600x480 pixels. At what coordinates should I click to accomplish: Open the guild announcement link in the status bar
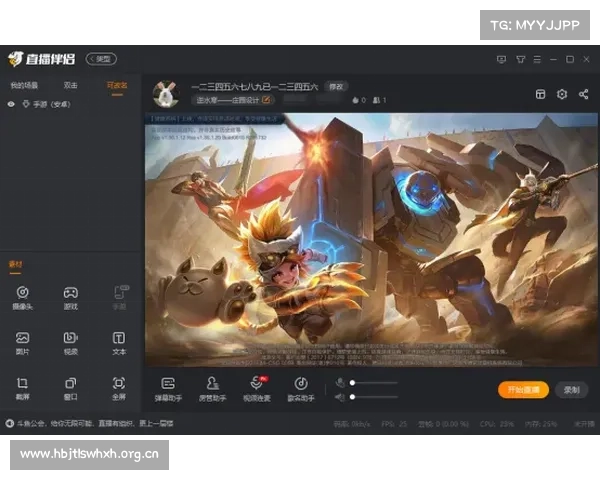tap(95, 423)
